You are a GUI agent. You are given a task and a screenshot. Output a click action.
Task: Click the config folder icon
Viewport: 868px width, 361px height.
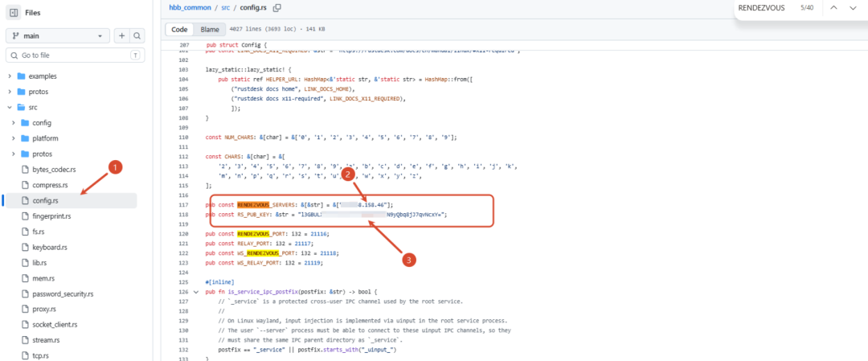pos(25,122)
